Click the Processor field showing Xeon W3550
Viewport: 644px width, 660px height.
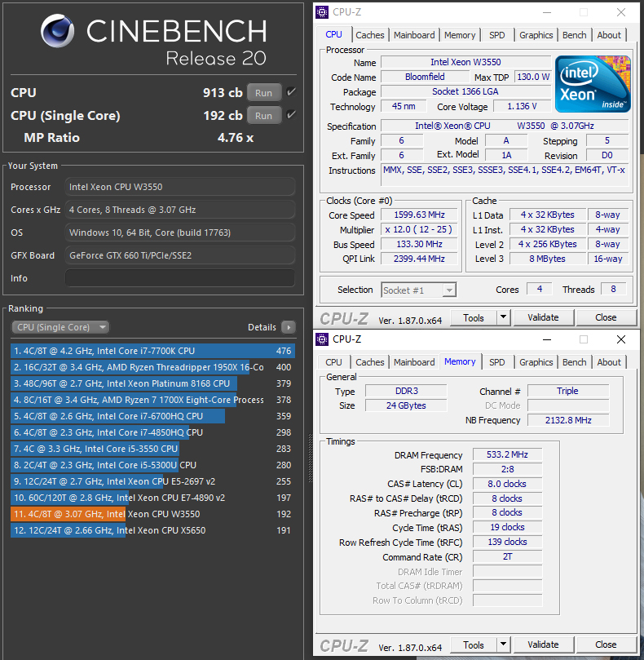coord(180,187)
